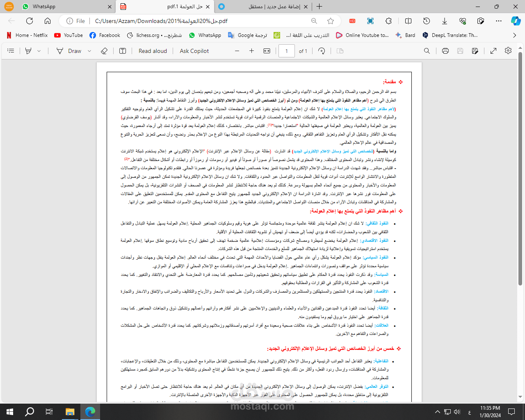Open the address bar zoom indicator
The width and height of the screenshot is (525, 420).
[314, 21]
